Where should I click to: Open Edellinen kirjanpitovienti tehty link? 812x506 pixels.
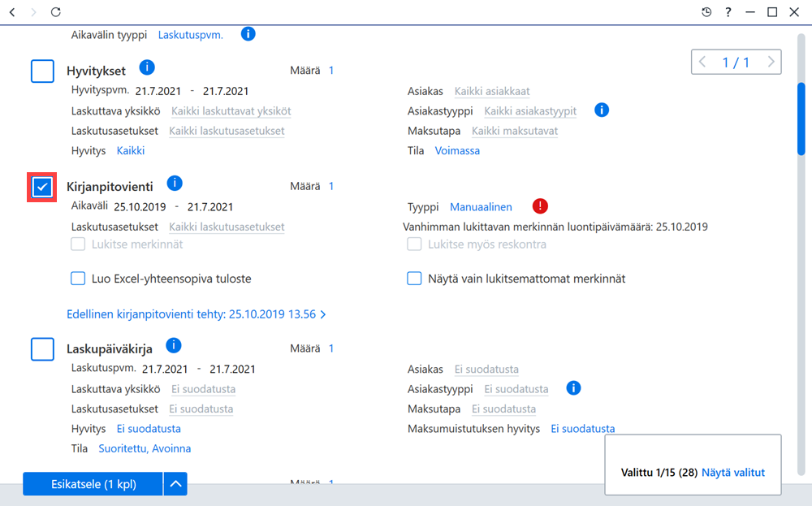click(197, 314)
